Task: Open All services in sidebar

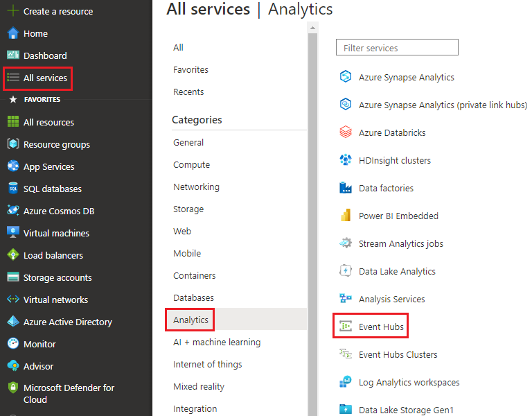Action: coord(37,78)
